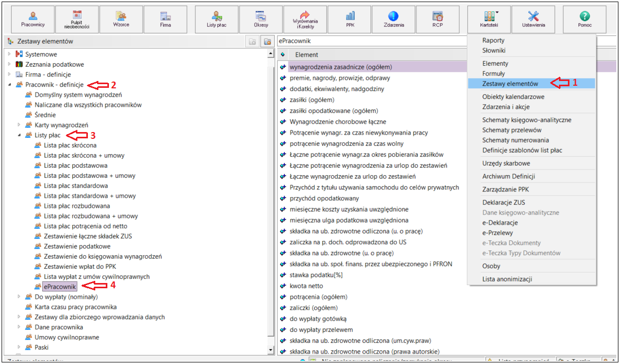Screen dimensions: 620x364
Task: Choose Słowniki in the Kartoteki menu
Action: click(x=494, y=50)
